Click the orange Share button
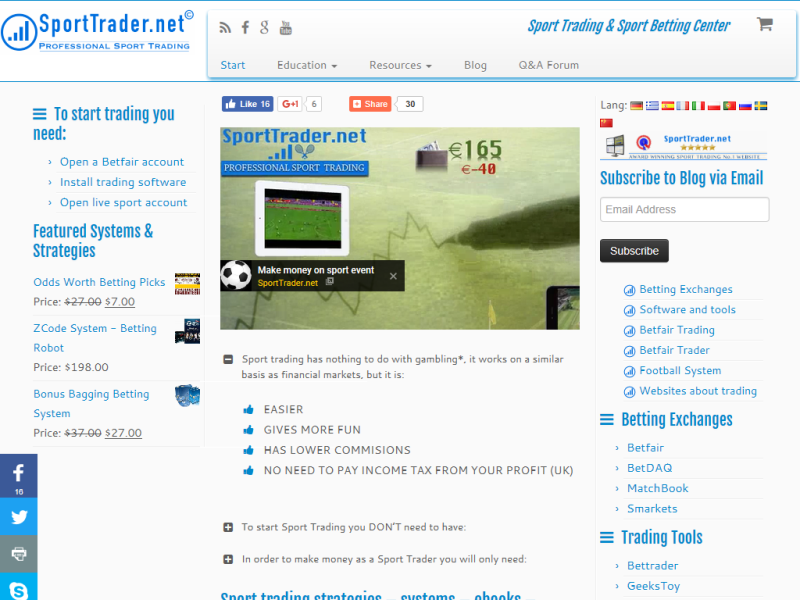800x600 pixels. [x=370, y=104]
